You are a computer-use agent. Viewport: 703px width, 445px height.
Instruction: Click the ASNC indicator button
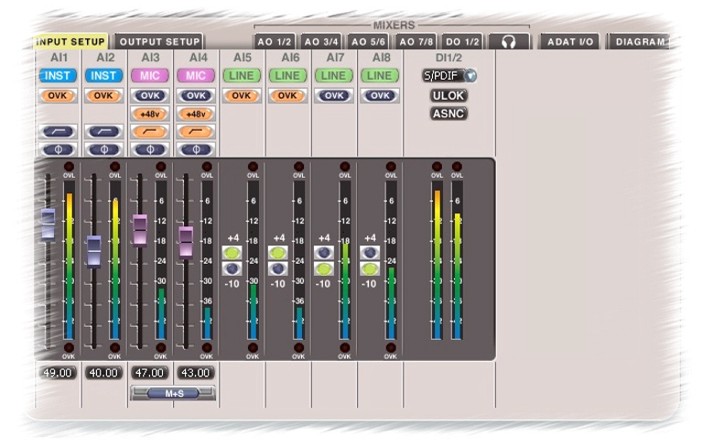click(449, 113)
